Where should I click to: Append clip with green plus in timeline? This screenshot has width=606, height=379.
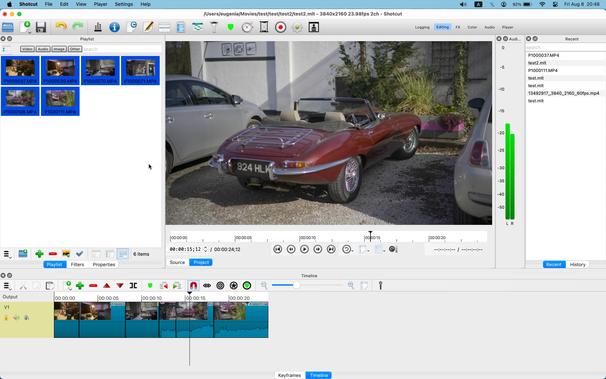pyautogui.click(x=80, y=286)
